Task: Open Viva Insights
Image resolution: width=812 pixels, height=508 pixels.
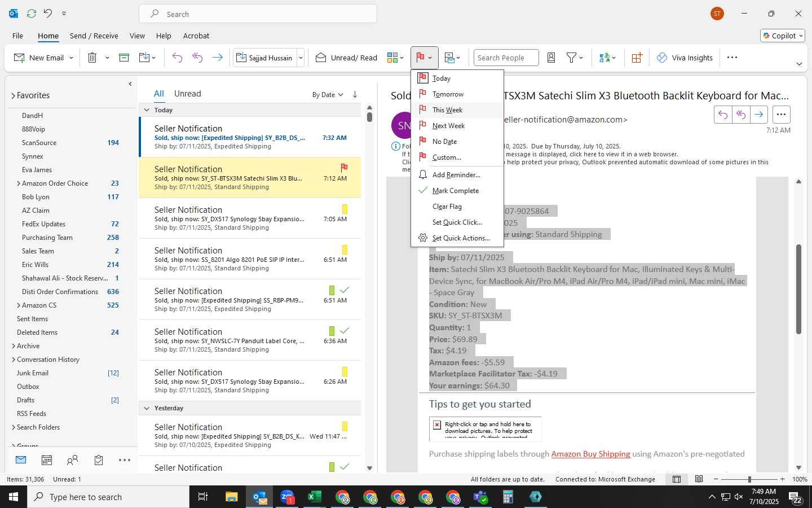Action: 685,58
